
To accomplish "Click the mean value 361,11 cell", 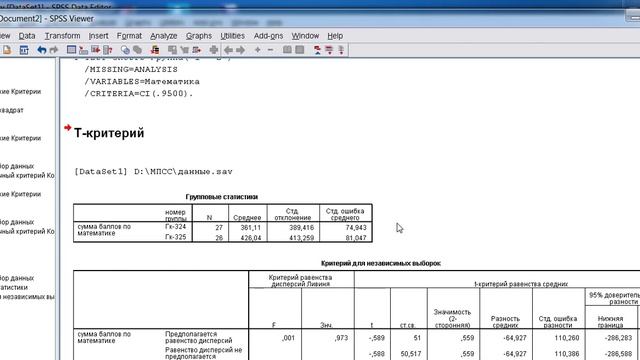I will point(250,227).
